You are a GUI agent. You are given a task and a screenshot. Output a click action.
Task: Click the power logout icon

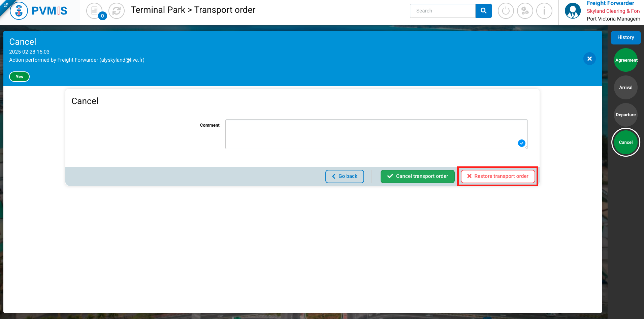coord(506,11)
